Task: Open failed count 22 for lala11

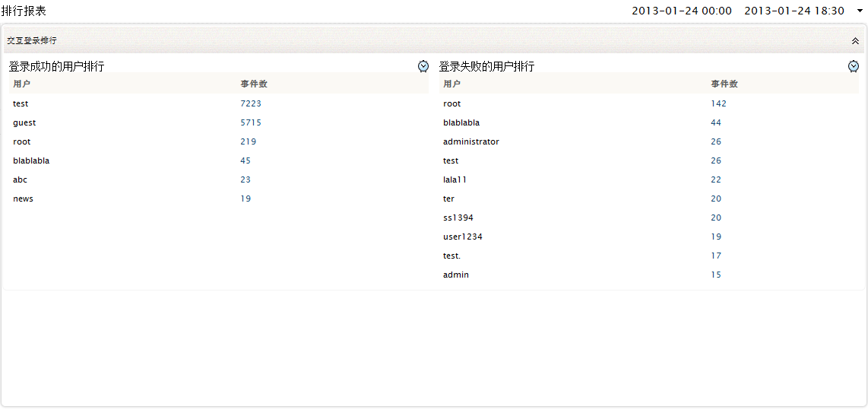Action: (x=716, y=179)
